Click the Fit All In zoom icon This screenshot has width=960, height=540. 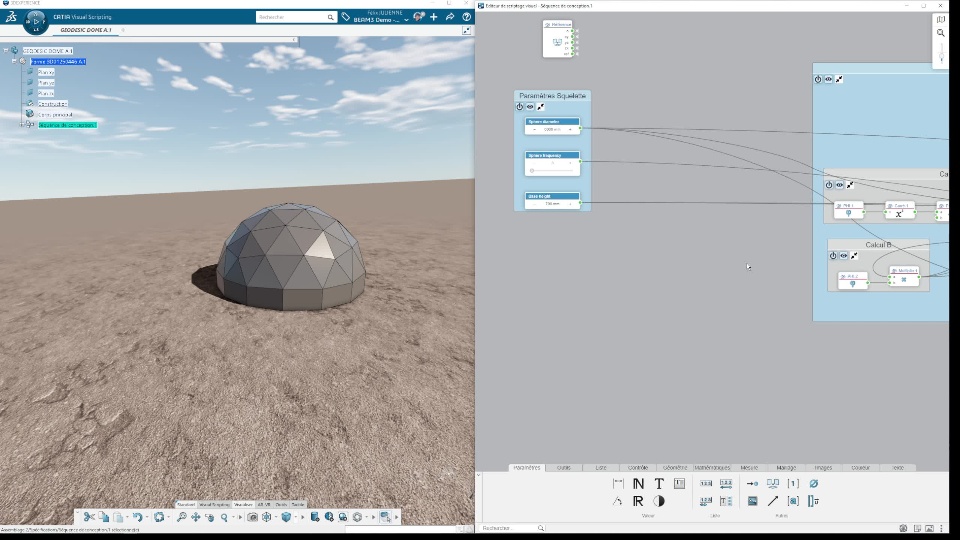coord(181,517)
